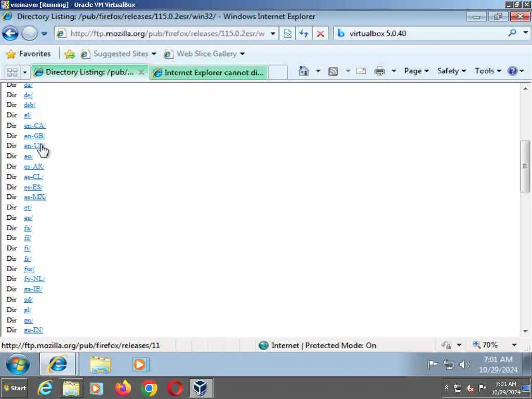Screen dimensions: 532x399
Task: Open the fy-NL/ directory link
Action: (x=34, y=279)
